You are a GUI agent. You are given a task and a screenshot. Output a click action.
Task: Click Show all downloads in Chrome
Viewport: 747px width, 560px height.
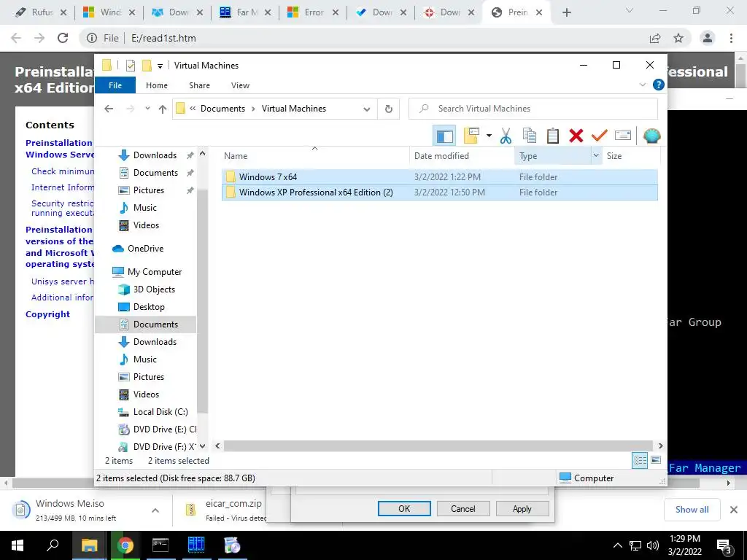click(x=692, y=510)
